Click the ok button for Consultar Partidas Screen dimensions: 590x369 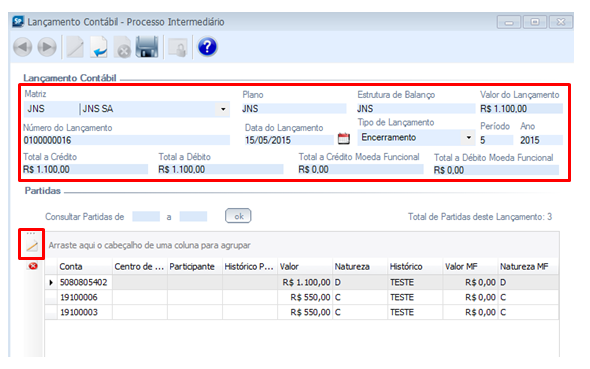click(x=238, y=216)
